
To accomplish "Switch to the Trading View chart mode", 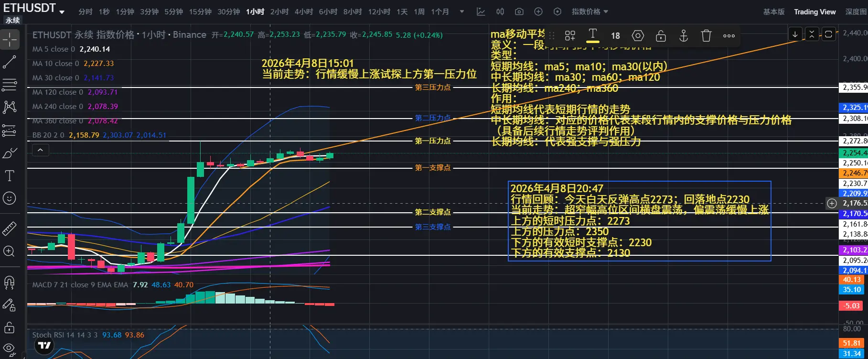I will point(815,11).
